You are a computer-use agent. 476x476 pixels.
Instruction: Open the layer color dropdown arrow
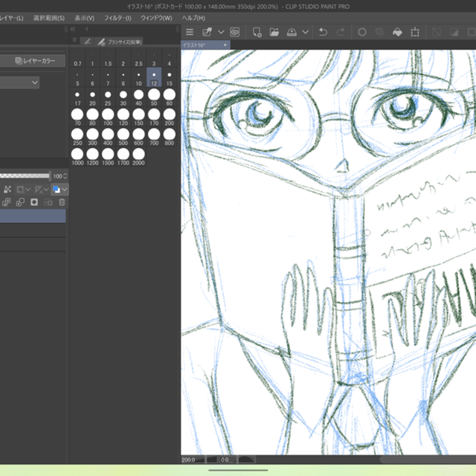pos(65,190)
